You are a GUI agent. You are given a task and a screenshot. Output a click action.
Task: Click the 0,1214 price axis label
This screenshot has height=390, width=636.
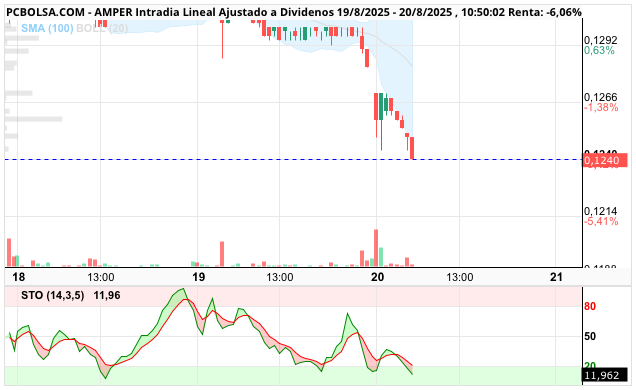(600, 211)
